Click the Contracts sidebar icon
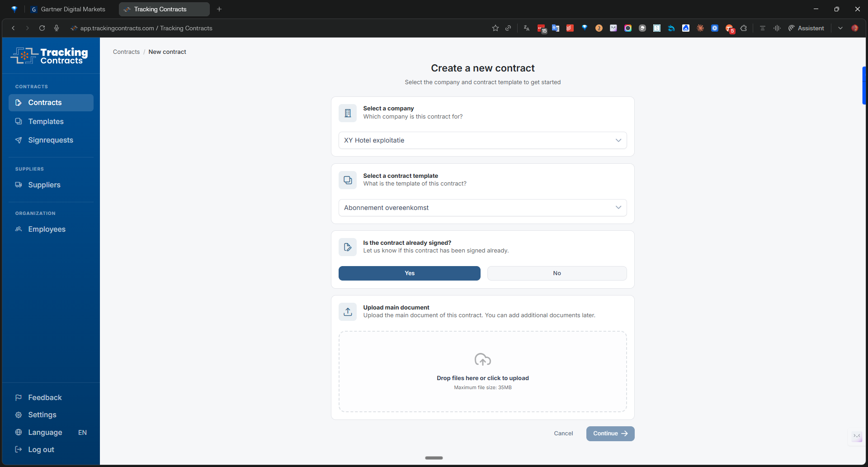The width and height of the screenshot is (868, 467). pyautogui.click(x=19, y=103)
